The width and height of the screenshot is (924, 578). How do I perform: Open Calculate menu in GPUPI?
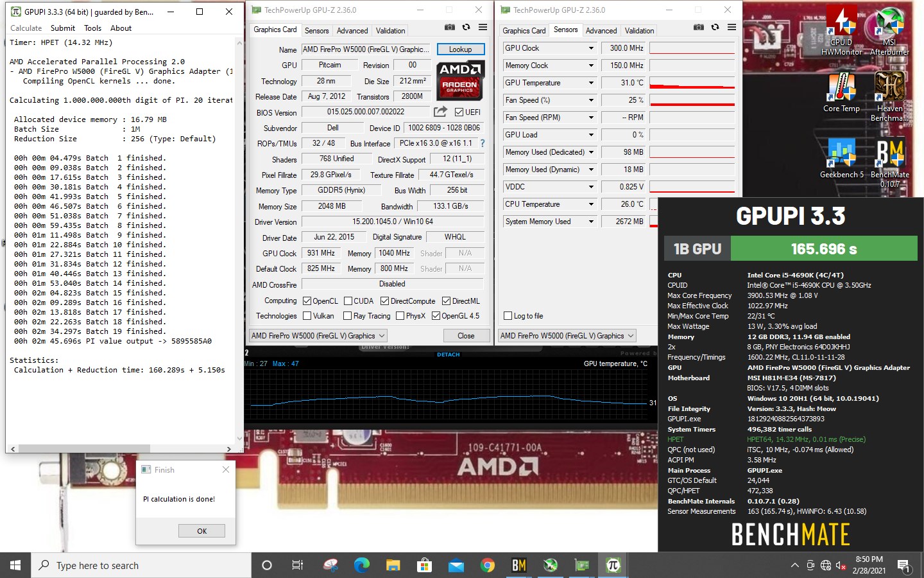26,28
